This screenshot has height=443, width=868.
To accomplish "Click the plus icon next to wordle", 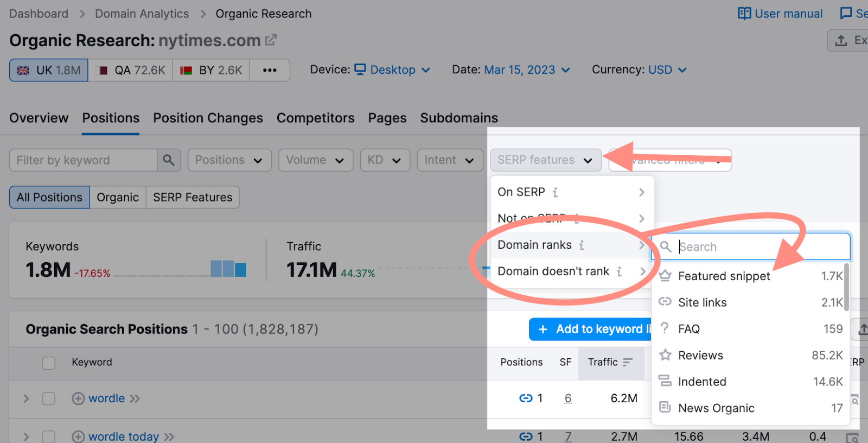I will pos(78,398).
